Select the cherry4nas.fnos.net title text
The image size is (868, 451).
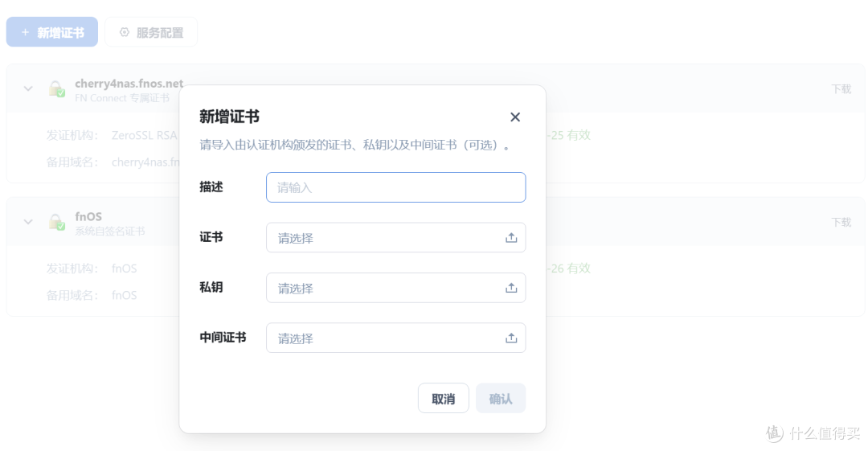click(129, 84)
